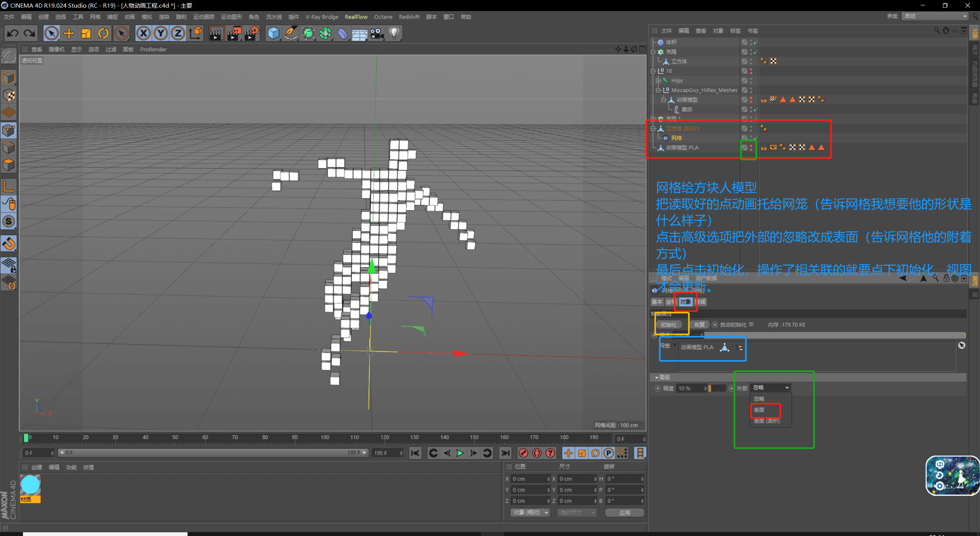This screenshot has width=980, height=536.
Task: Toggle visibility dots of 18 null
Action: [751, 71]
